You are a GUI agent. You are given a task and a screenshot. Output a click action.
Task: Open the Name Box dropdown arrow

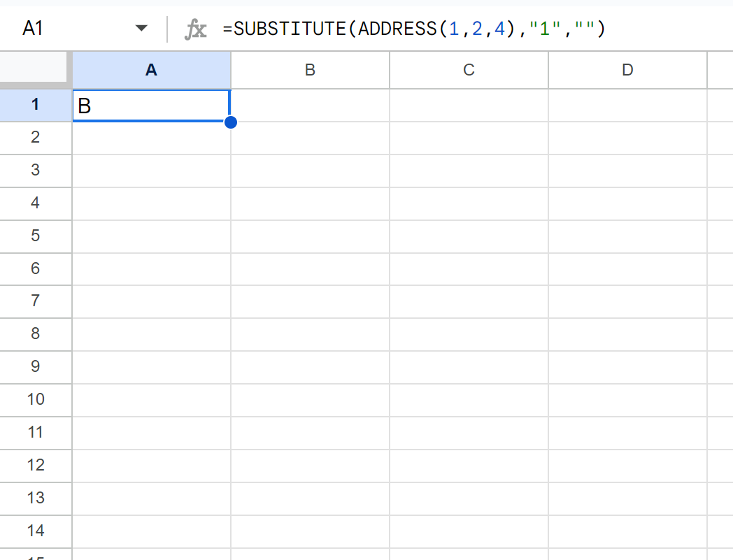141,29
